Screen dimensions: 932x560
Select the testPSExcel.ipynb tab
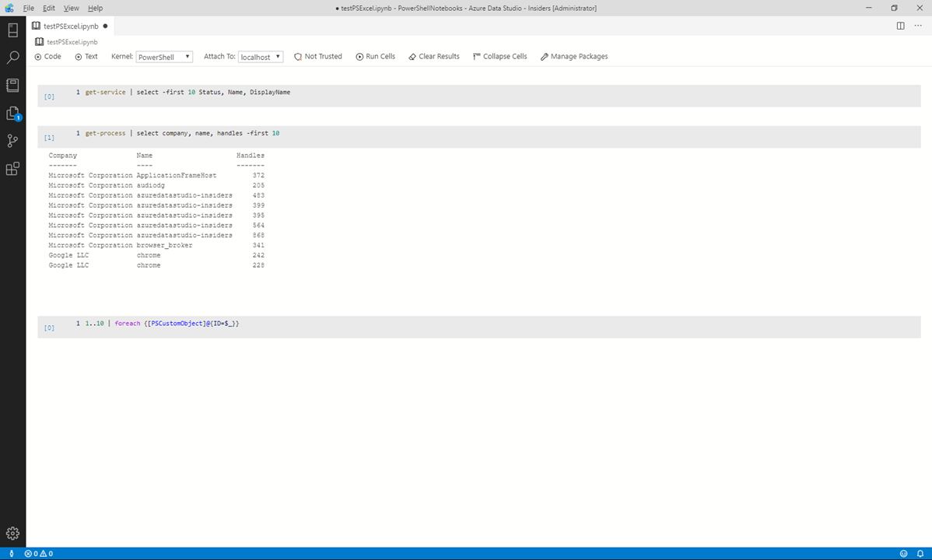pos(70,26)
